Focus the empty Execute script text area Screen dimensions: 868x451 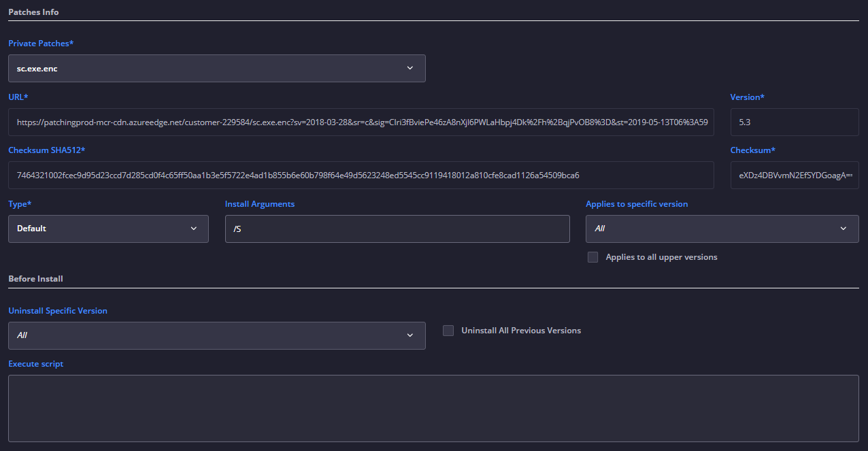click(x=433, y=408)
